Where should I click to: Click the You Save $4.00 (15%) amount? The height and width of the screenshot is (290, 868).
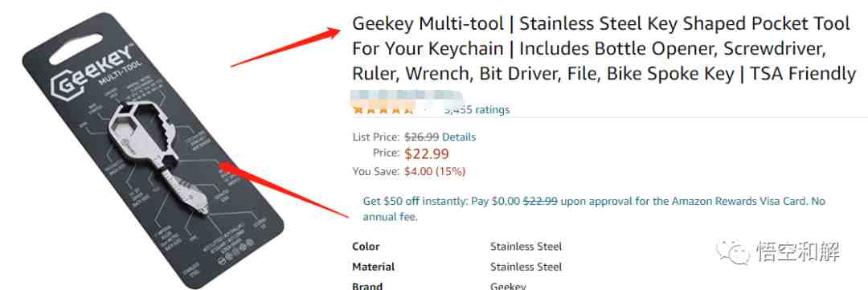coord(435,172)
